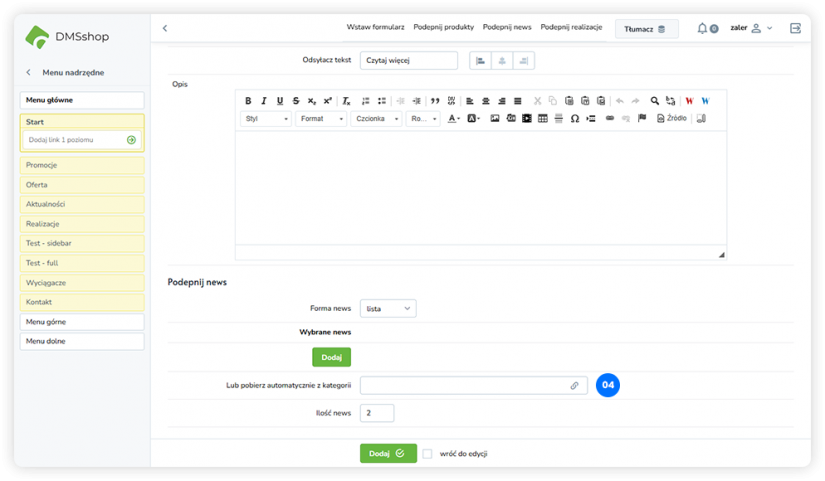
Task: Click the green Dodaj button under Wybrane news
Action: [331, 357]
